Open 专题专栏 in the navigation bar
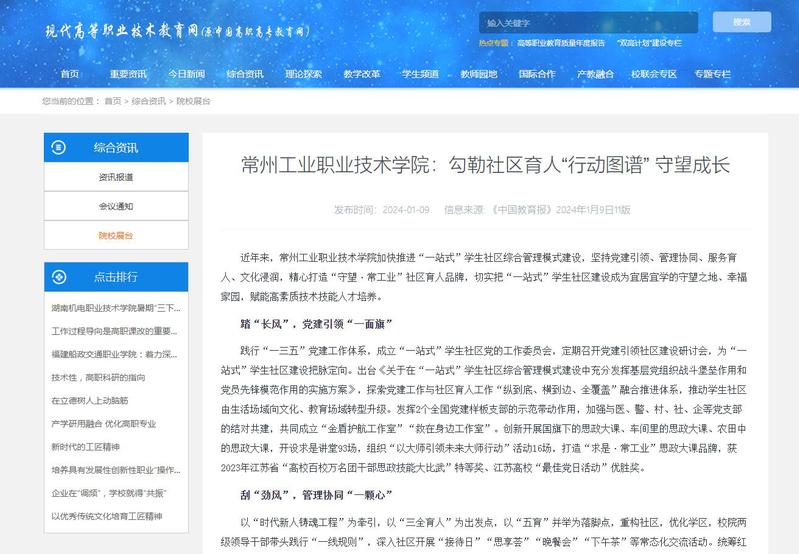This screenshot has height=554, width=799. (712, 74)
